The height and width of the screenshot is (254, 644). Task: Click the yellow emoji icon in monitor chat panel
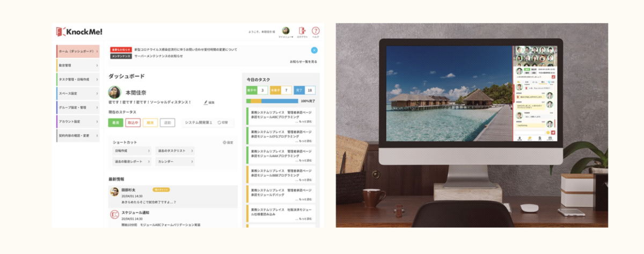point(547,132)
